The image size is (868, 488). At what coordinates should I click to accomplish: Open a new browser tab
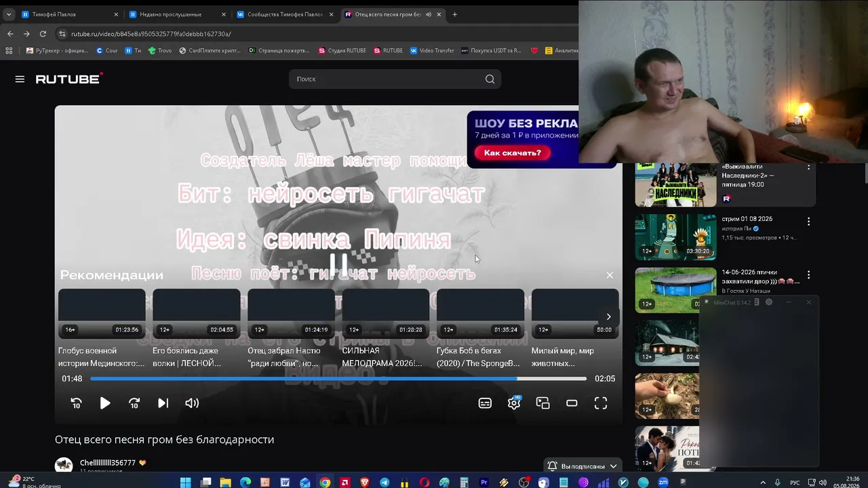[454, 14]
